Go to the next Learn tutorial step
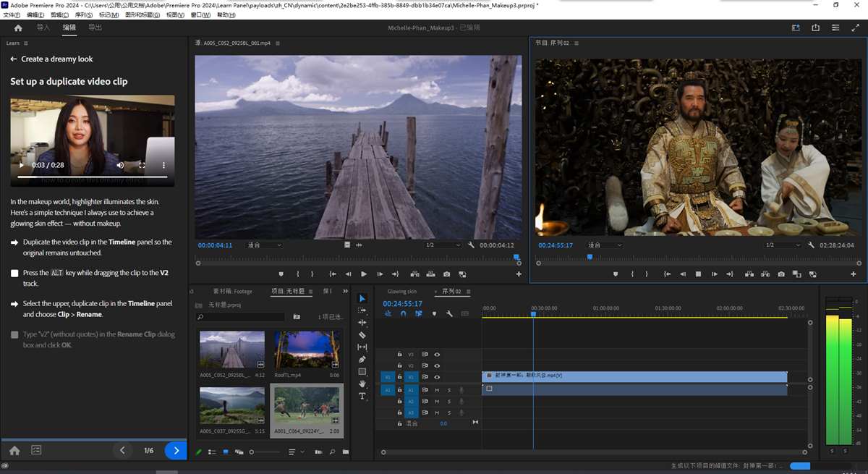Image resolution: width=868 pixels, height=474 pixels. pyautogui.click(x=175, y=450)
